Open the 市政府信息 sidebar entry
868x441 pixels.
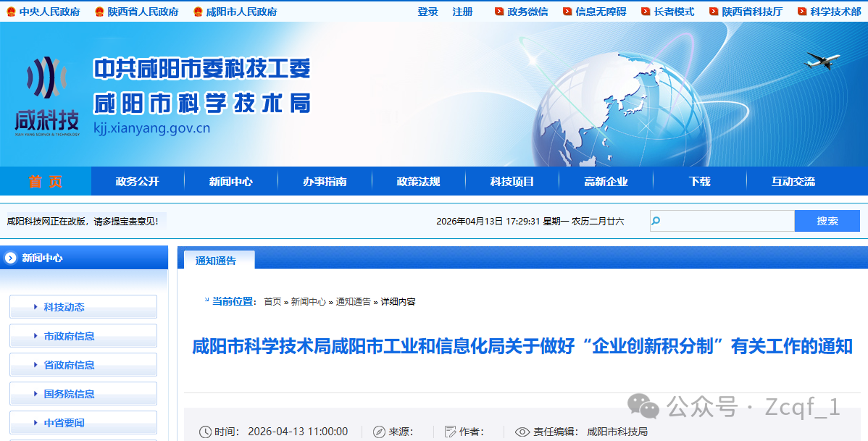83,336
